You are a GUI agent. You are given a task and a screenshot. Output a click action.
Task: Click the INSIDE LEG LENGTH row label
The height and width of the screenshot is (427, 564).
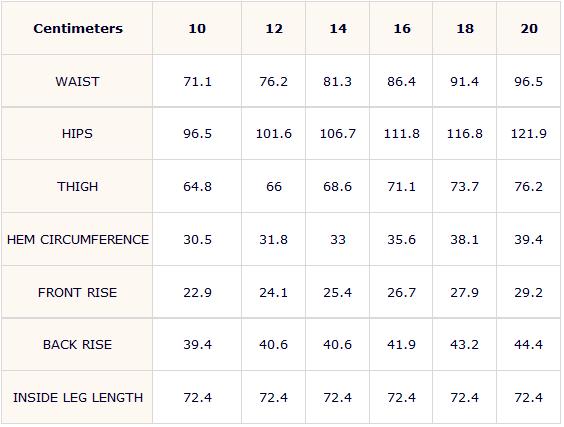(x=78, y=398)
